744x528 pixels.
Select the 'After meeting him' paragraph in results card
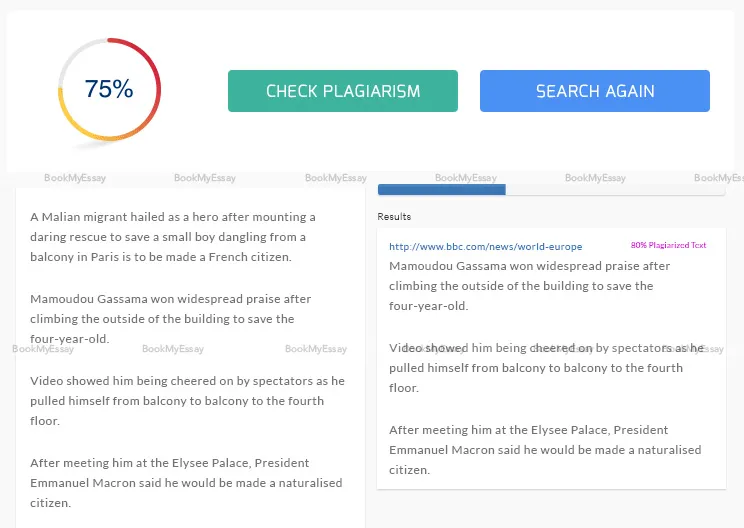click(545, 450)
